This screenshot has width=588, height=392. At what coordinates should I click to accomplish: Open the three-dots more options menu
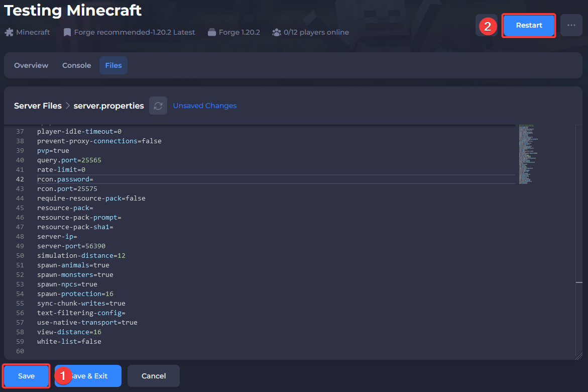click(571, 25)
